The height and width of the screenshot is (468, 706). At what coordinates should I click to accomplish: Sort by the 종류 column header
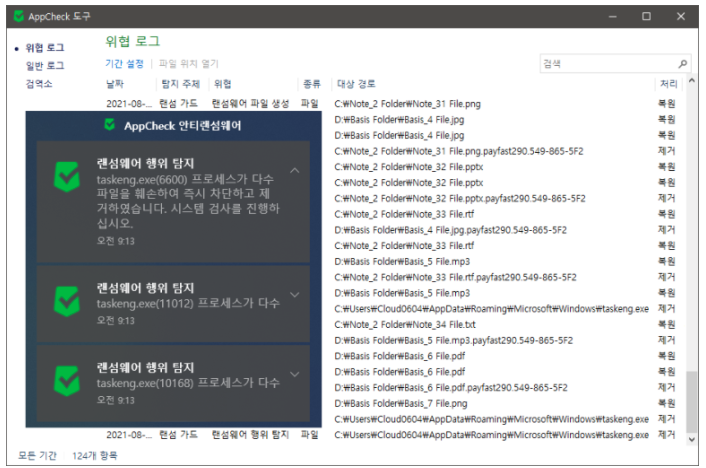click(x=312, y=84)
